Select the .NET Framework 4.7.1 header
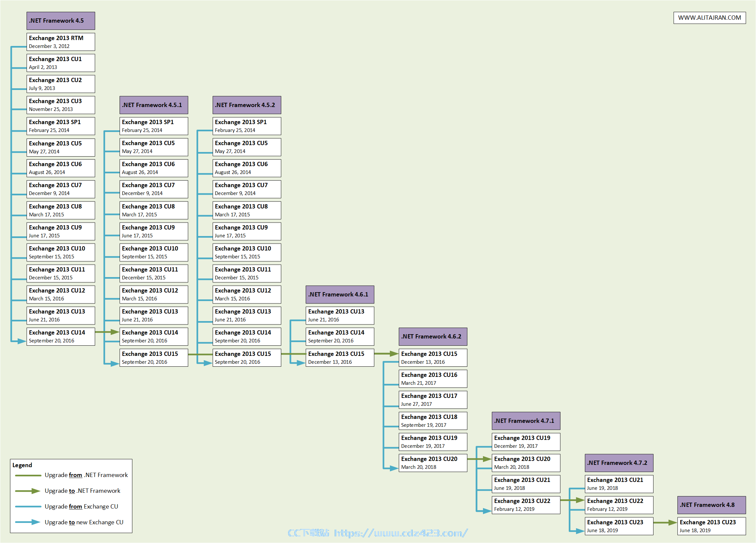The width and height of the screenshot is (756, 543). pos(526,421)
